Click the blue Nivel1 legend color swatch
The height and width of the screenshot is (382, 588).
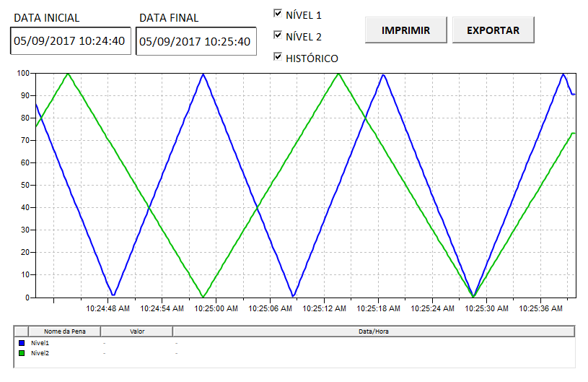tap(22, 343)
